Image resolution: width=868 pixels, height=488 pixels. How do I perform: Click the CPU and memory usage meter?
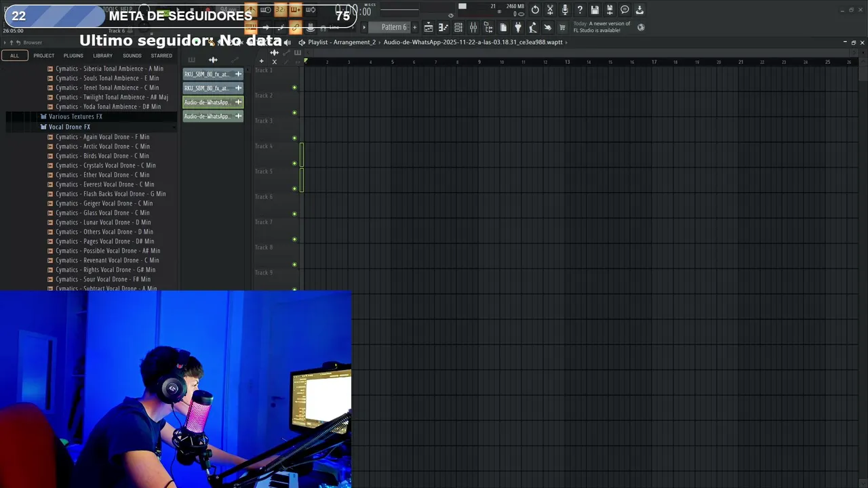492,10
